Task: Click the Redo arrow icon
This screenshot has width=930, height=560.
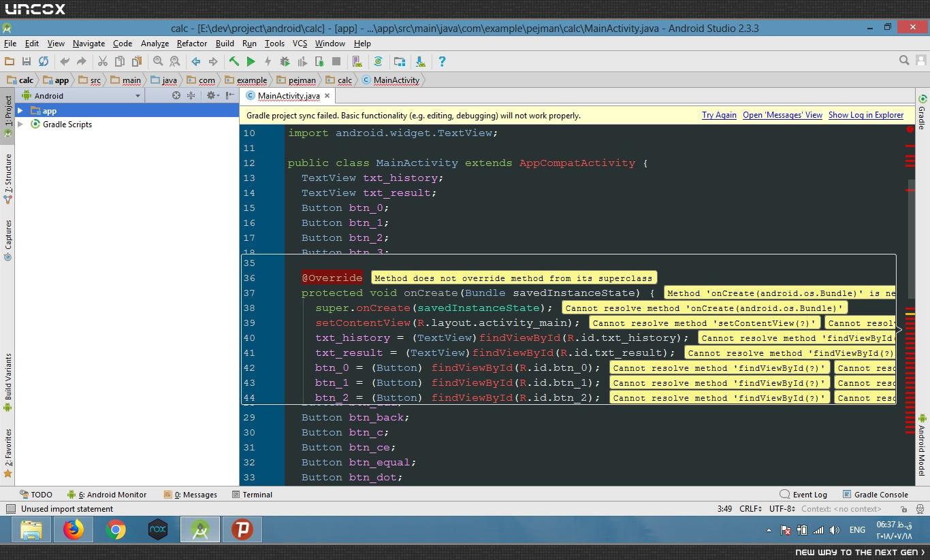Action: (x=82, y=61)
